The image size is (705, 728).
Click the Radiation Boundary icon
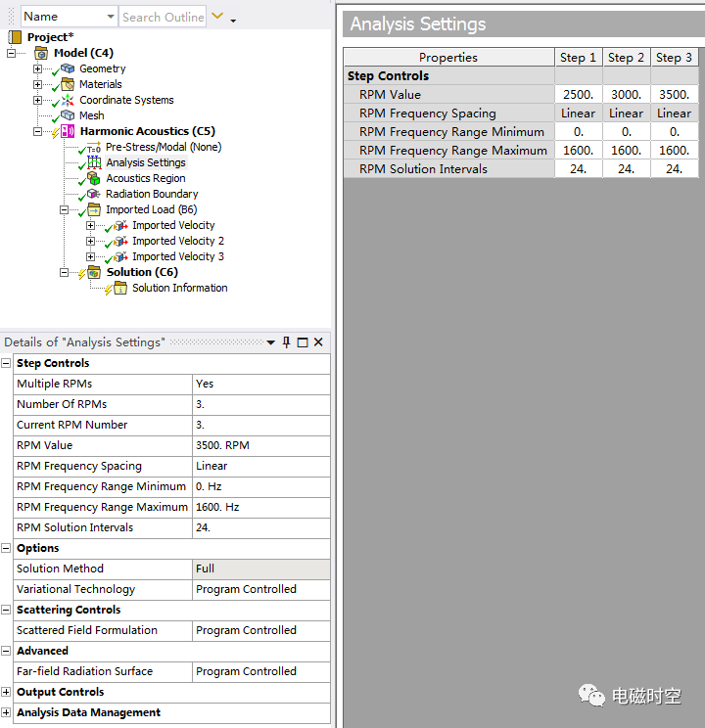[x=94, y=194]
